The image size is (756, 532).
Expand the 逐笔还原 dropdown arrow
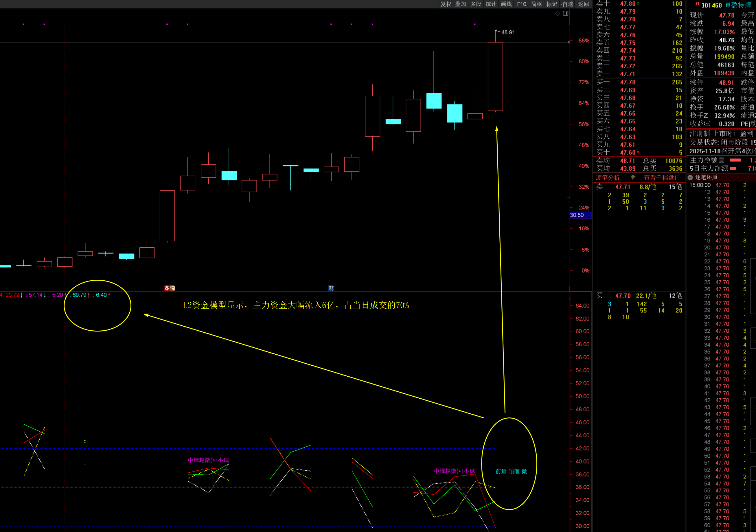(690, 177)
